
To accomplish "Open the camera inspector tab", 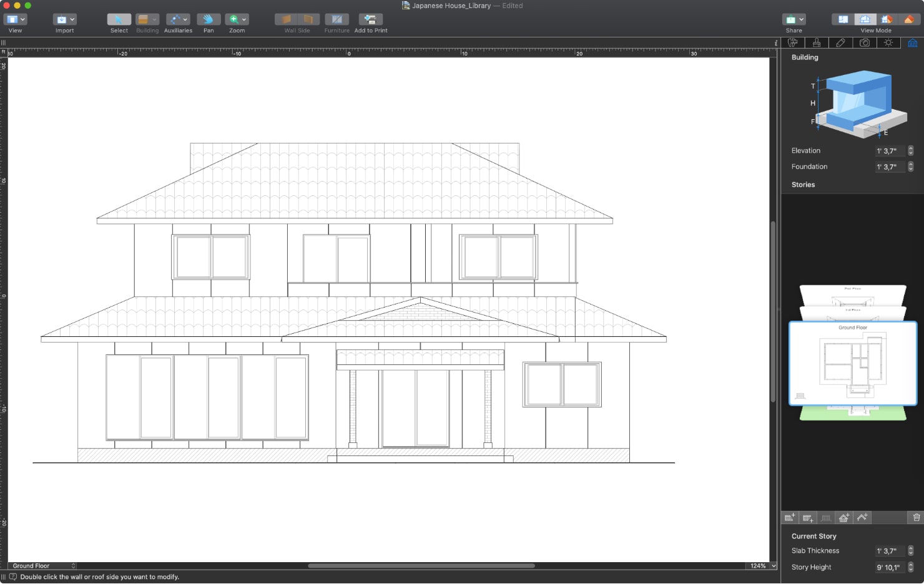I will pos(865,42).
